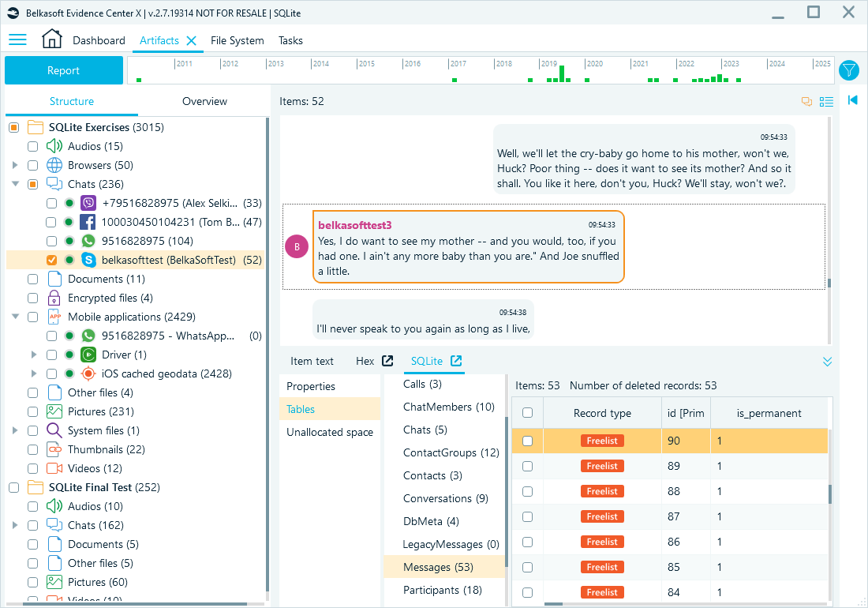
Task: Switch to the Item text tab
Action: click(312, 361)
